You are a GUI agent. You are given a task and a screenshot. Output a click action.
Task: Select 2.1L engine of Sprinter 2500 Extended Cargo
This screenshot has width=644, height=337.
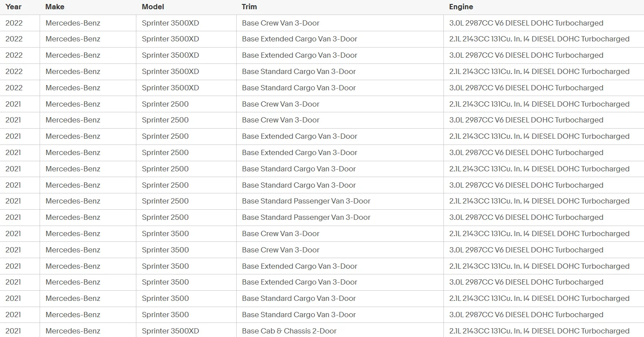coord(539,136)
